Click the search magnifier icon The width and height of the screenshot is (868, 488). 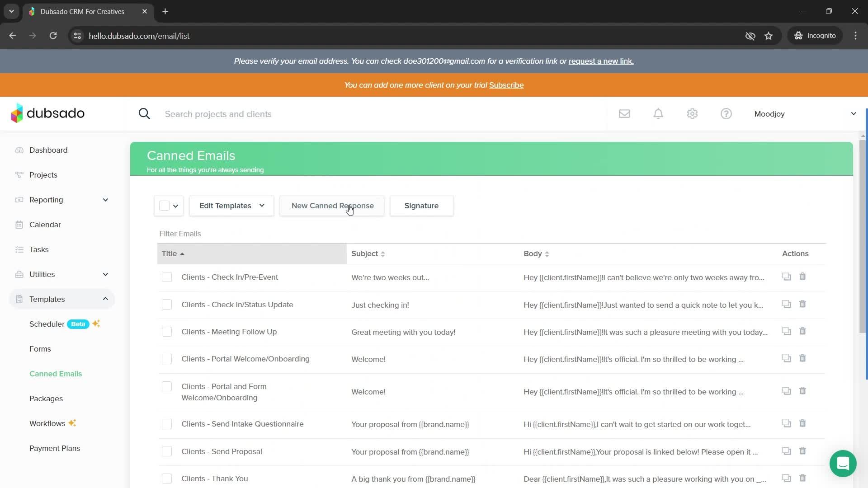pos(144,114)
